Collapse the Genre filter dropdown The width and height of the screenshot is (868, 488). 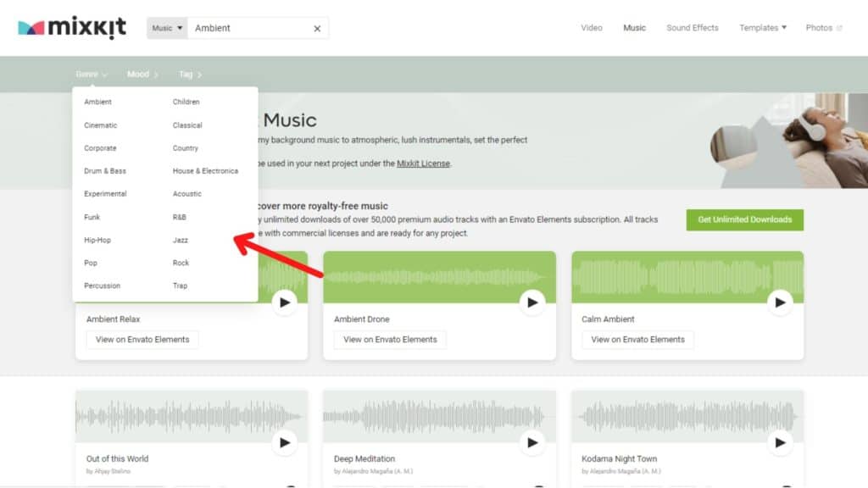tap(92, 75)
